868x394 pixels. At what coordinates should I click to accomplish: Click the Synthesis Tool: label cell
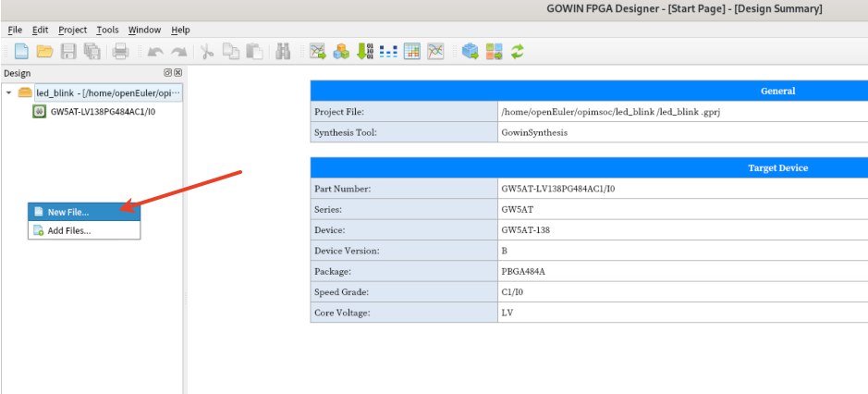point(404,132)
